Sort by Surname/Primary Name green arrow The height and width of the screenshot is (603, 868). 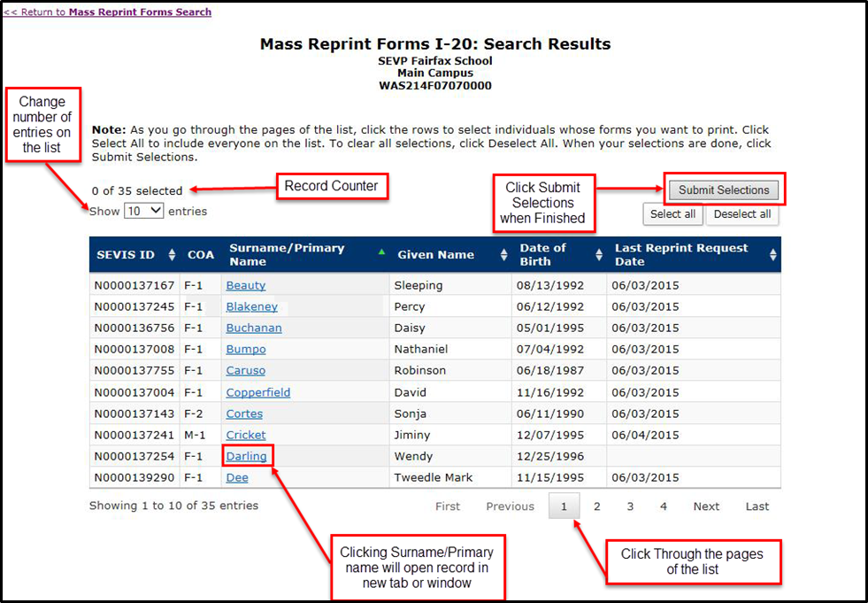(x=381, y=252)
